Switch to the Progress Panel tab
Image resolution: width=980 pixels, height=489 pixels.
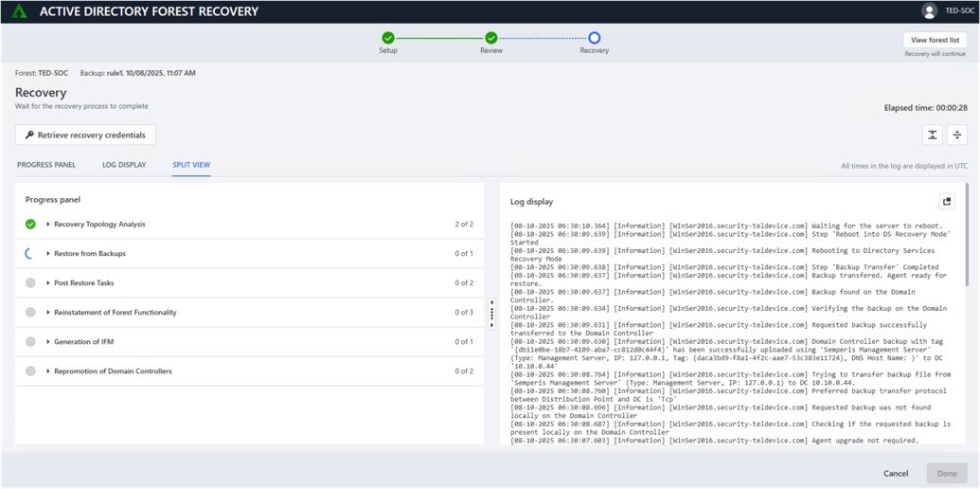pos(46,165)
